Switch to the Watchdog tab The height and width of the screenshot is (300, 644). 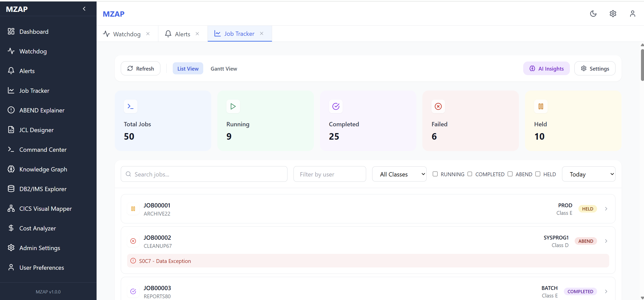tap(127, 34)
